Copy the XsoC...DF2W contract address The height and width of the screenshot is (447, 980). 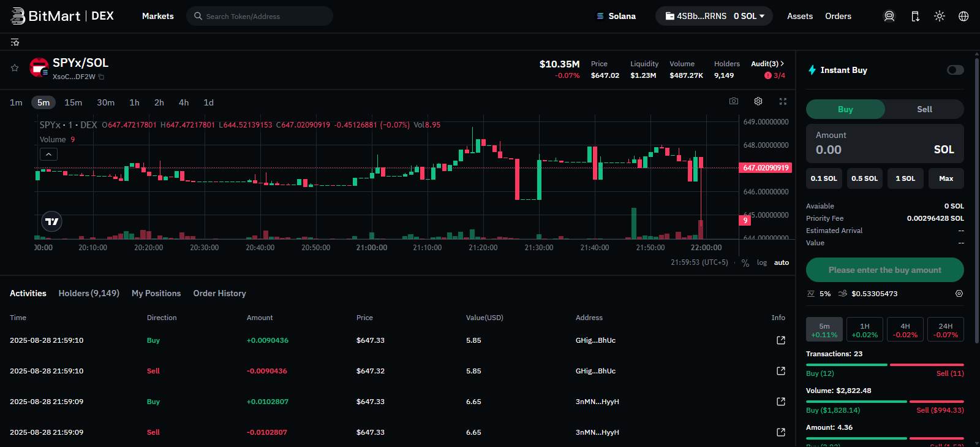tap(101, 77)
